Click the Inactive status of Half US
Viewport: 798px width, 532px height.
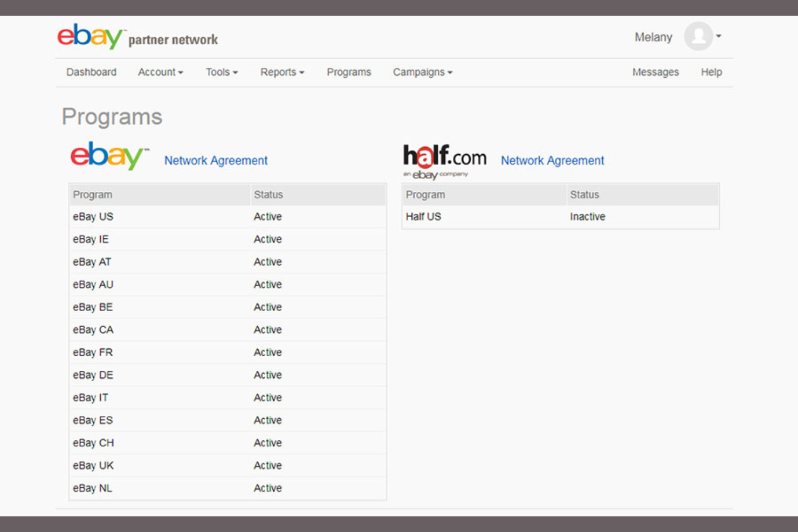(588, 217)
